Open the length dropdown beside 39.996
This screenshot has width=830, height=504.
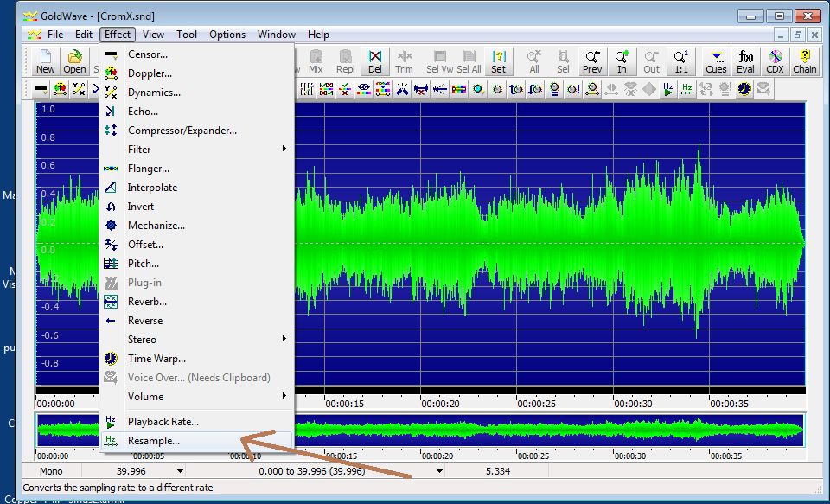click(x=181, y=471)
